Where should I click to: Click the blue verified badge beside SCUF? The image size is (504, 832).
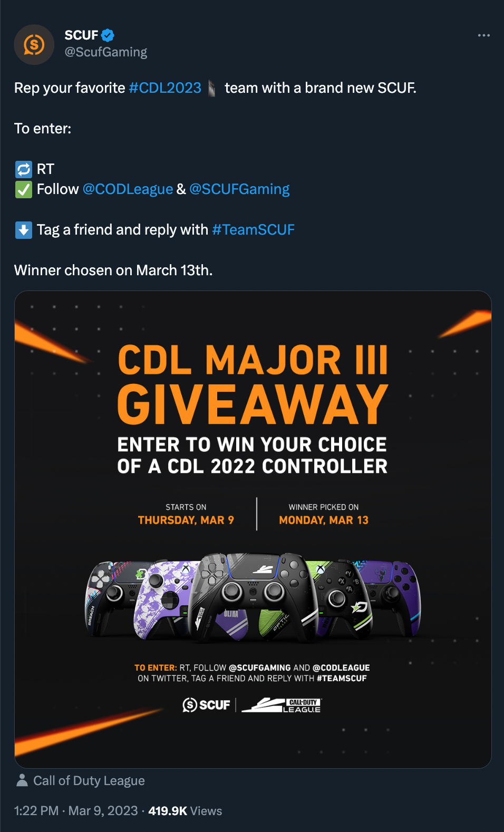pos(108,35)
